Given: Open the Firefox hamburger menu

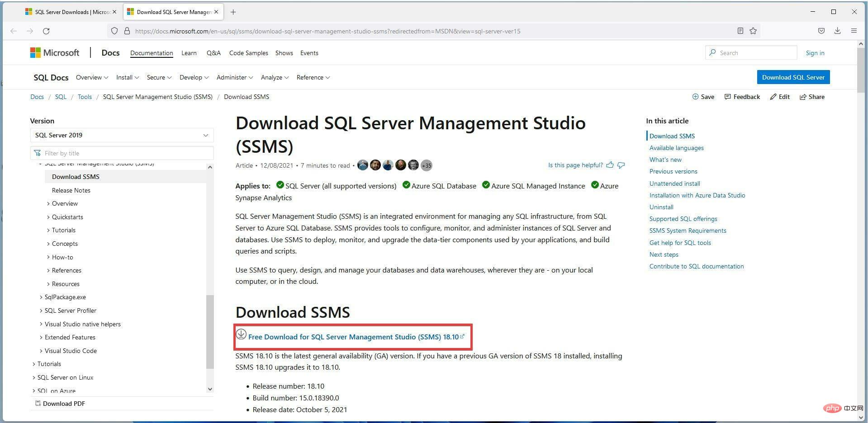Looking at the screenshot, I should click(854, 31).
